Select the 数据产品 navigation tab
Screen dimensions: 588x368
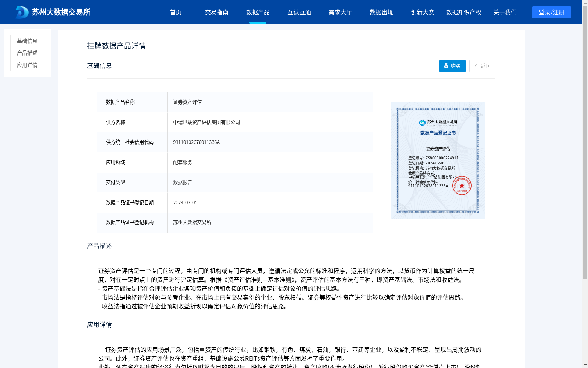[258, 12]
